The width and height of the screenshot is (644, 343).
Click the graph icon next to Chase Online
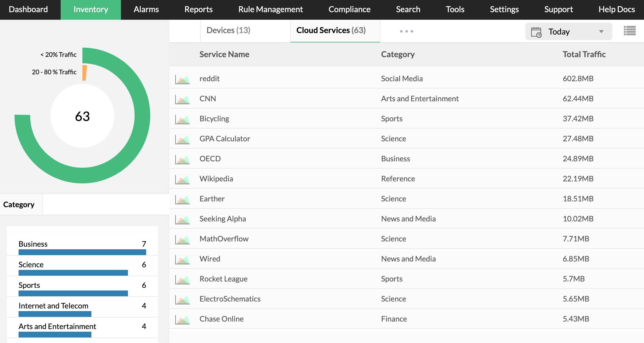(x=182, y=319)
